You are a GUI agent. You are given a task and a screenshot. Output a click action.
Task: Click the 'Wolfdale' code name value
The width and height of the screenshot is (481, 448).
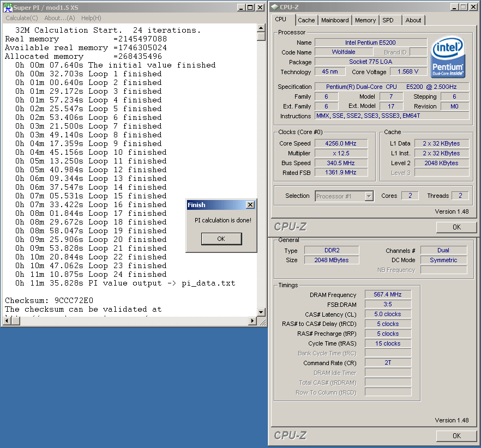[x=344, y=52]
